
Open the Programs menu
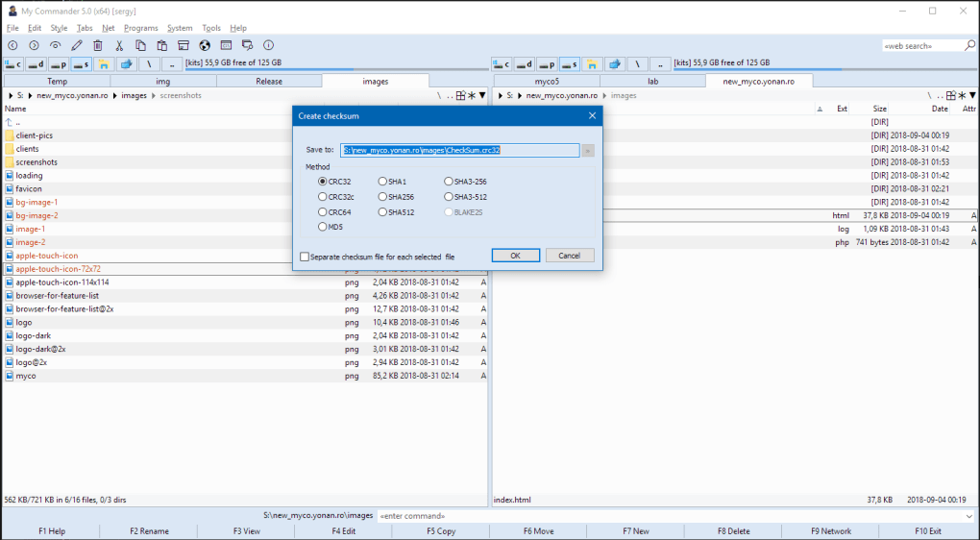(x=140, y=28)
